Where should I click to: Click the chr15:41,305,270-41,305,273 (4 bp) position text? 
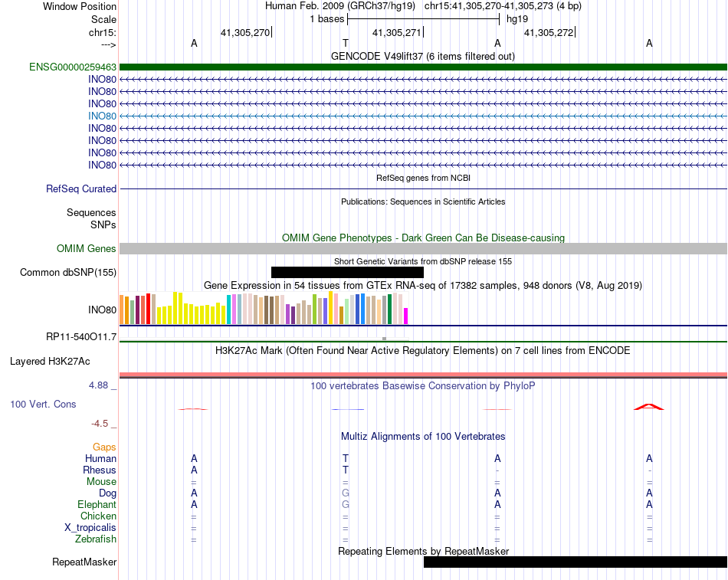tap(503, 6)
